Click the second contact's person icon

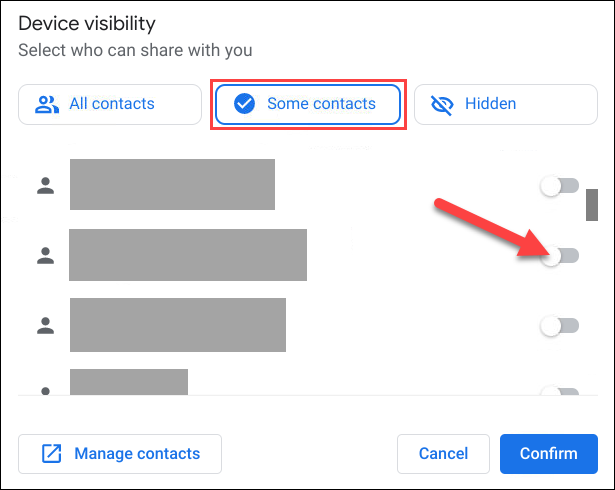click(x=45, y=256)
